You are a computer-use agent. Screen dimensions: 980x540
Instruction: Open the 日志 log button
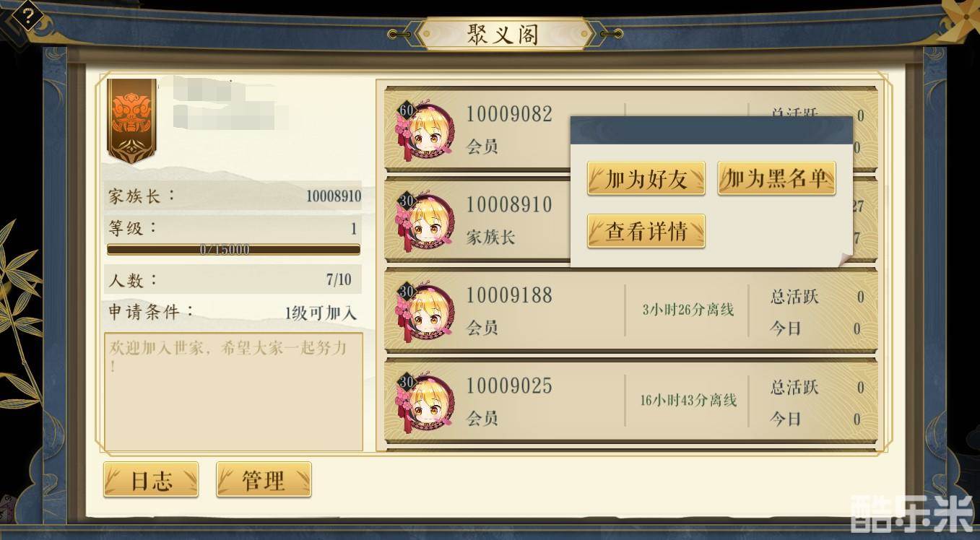(151, 479)
